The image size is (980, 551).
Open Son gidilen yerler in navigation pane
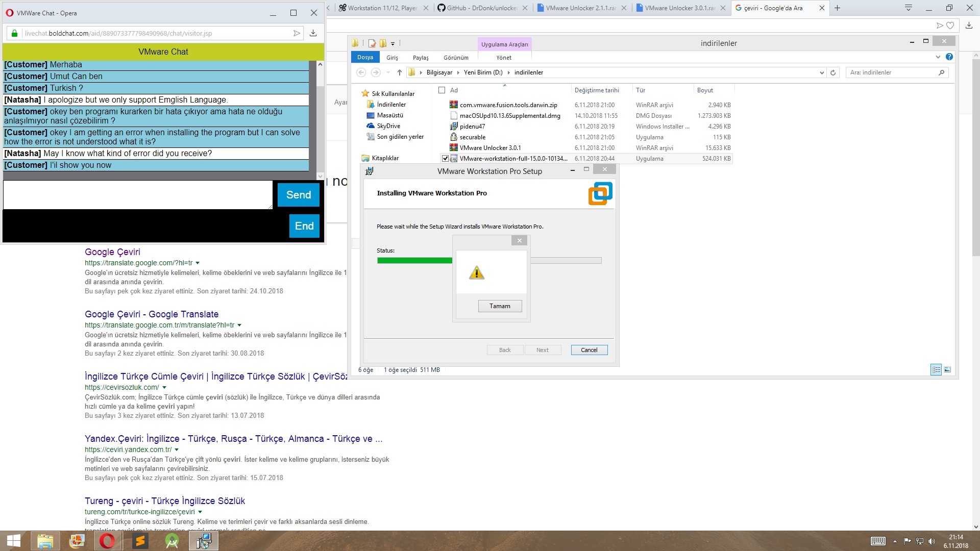pyautogui.click(x=400, y=137)
